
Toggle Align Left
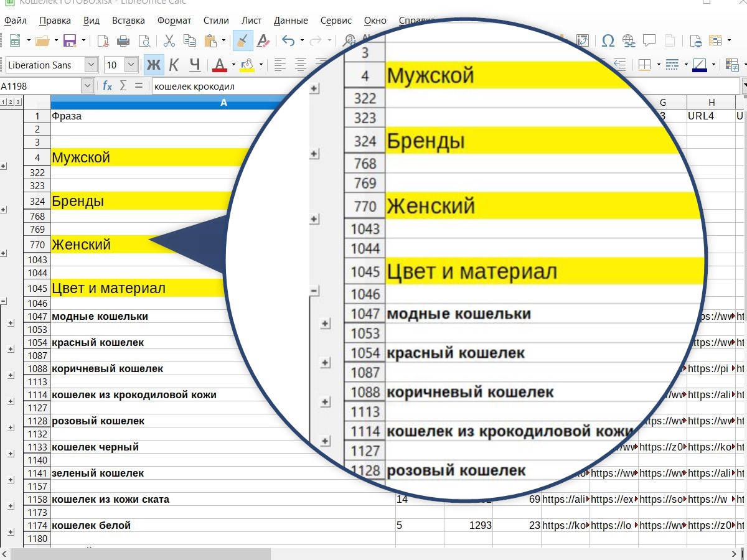tap(280, 65)
